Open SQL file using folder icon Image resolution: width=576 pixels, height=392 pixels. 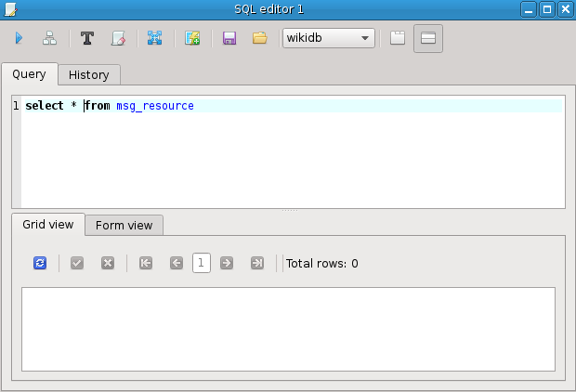[260, 38]
